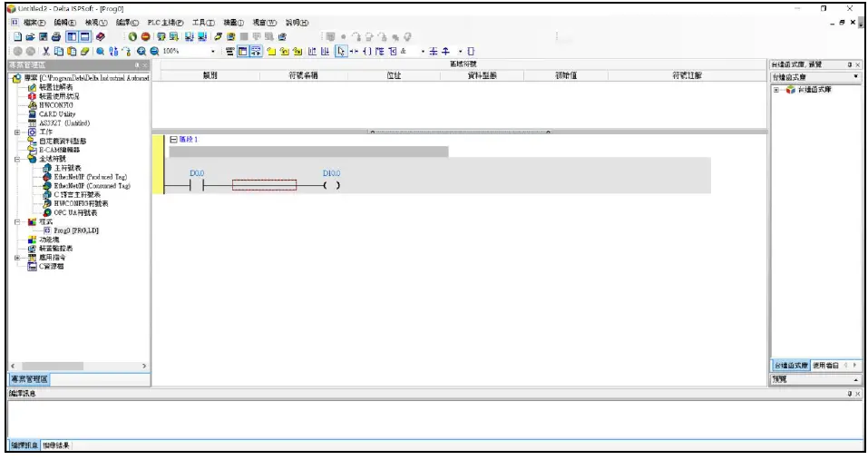Click the Copy icon
Viewport: 868px width, 460px height.
click(59, 51)
